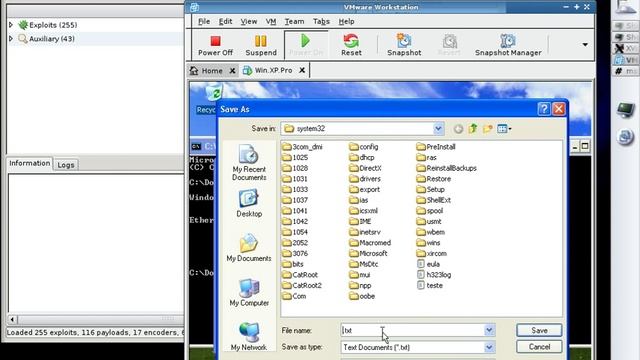Image resolution: width=640 pixels, height=360 pixels.
Task: Open the Save as type dropdown
Action: click(x=489, y=347)
